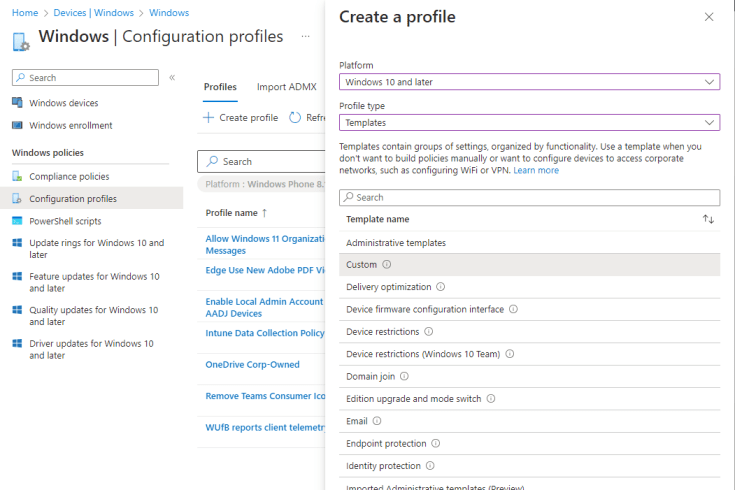Click the PowerShell scripts icon

pos(17,221)
